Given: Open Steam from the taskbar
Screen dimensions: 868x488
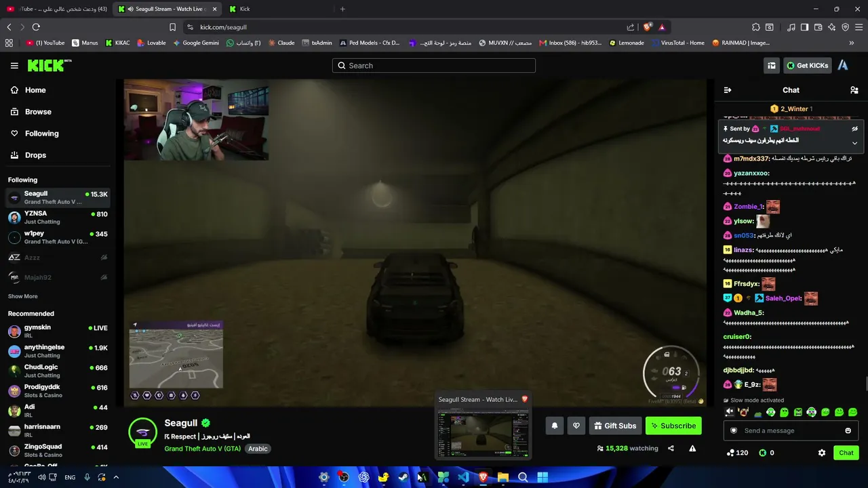Looking at the screenshot, I should point(403,477).
